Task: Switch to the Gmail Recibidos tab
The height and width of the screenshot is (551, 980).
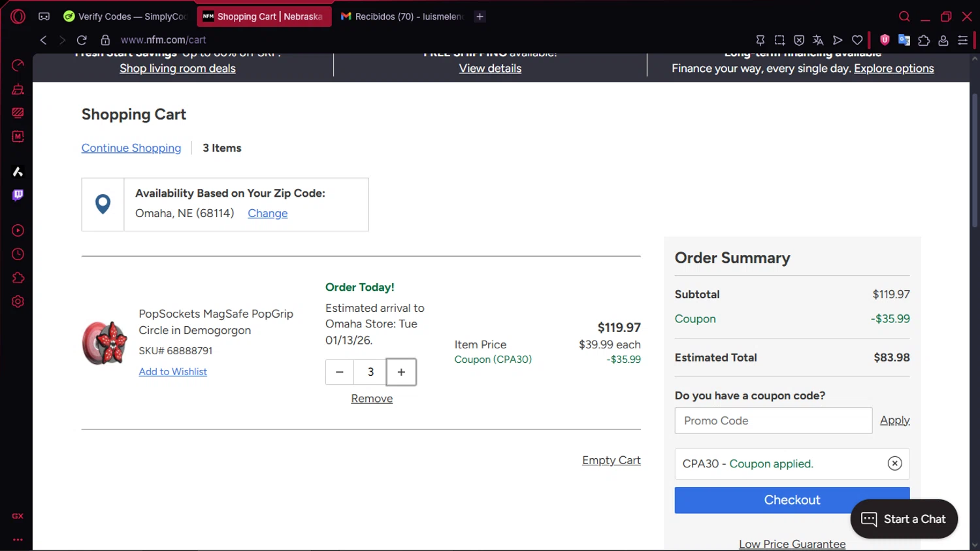Action: [x=402, y=16]
